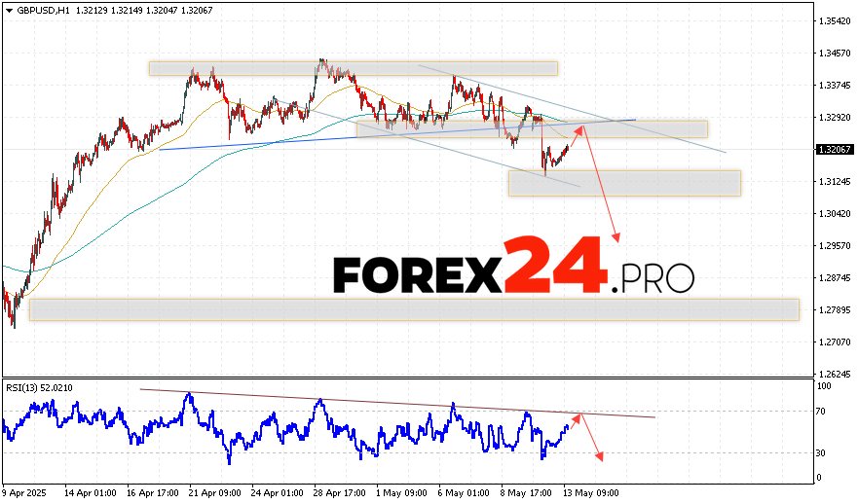This screenshot has width=858, height=504.
Task: Select the orange-bordered zone near 1.32920
Action: (x=662, y=128)
